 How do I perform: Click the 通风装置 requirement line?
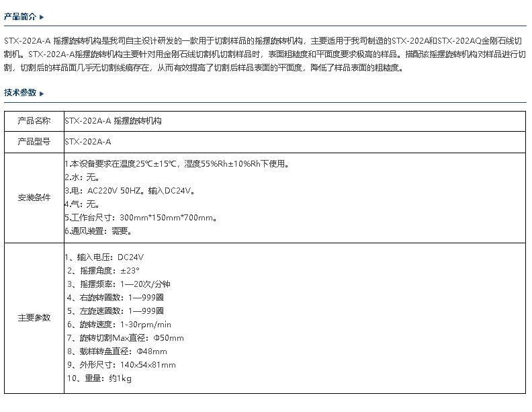pyautogui.click(x=98, y=231)
